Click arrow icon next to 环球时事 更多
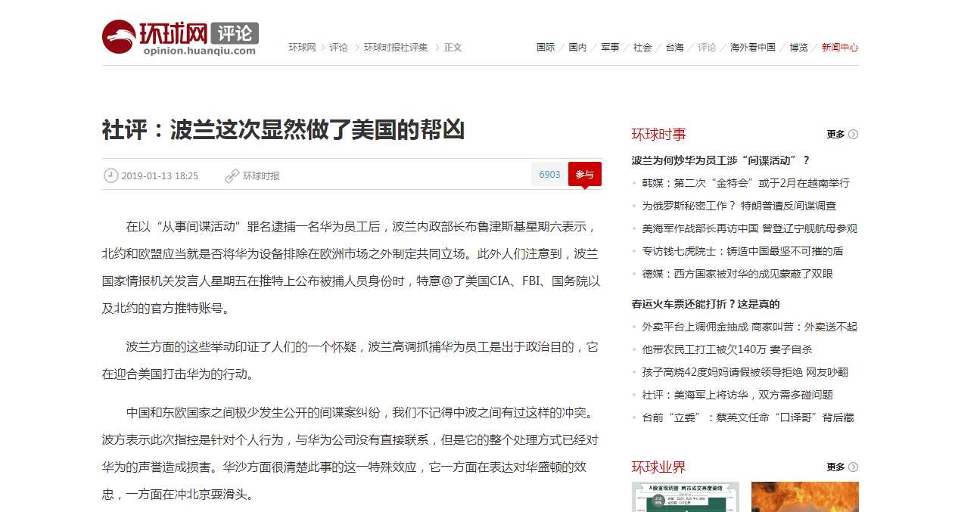 [853, 135]
